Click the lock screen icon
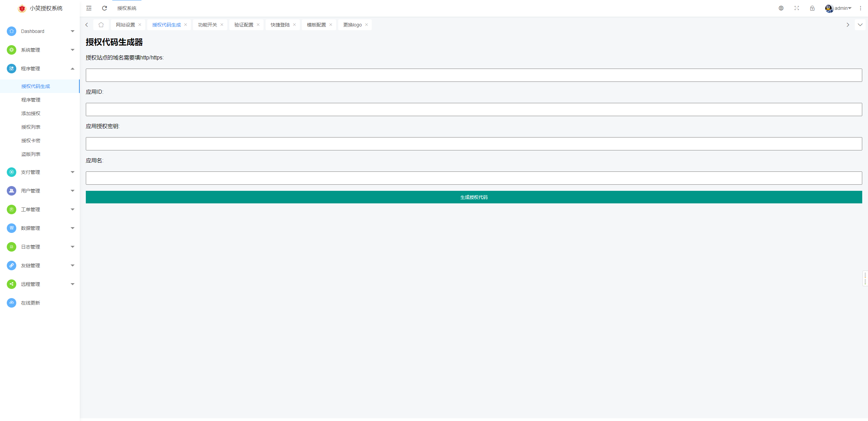The image size is (868, 421). click(x=812, y=8)
